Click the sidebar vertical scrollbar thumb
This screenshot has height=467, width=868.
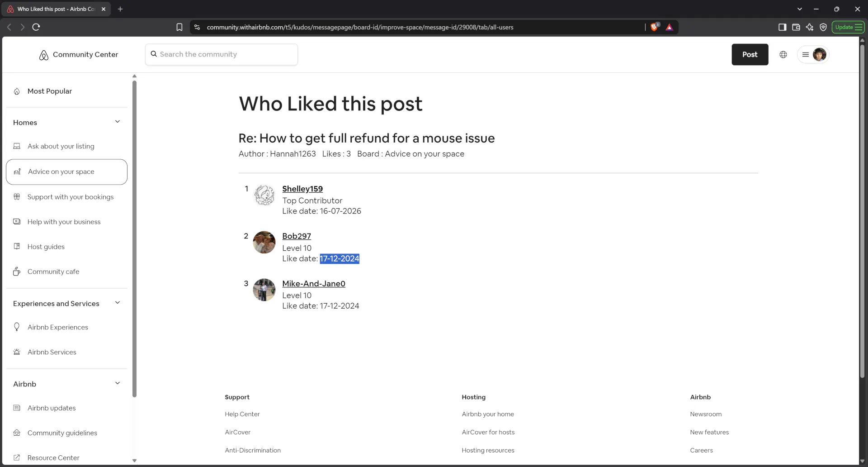(x=134, y=238)
